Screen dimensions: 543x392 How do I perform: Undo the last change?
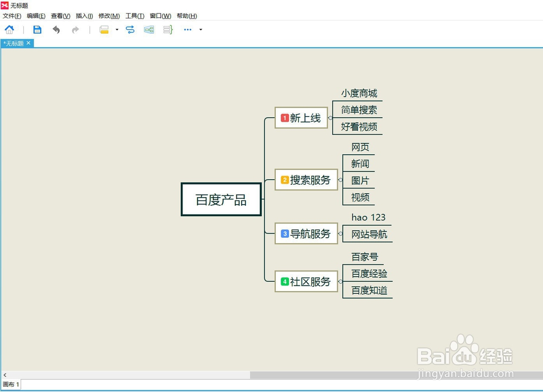(x=57, y=29)
